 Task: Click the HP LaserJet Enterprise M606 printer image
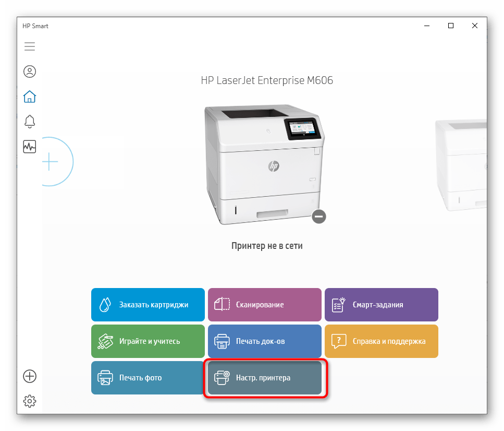click(264, 163)
